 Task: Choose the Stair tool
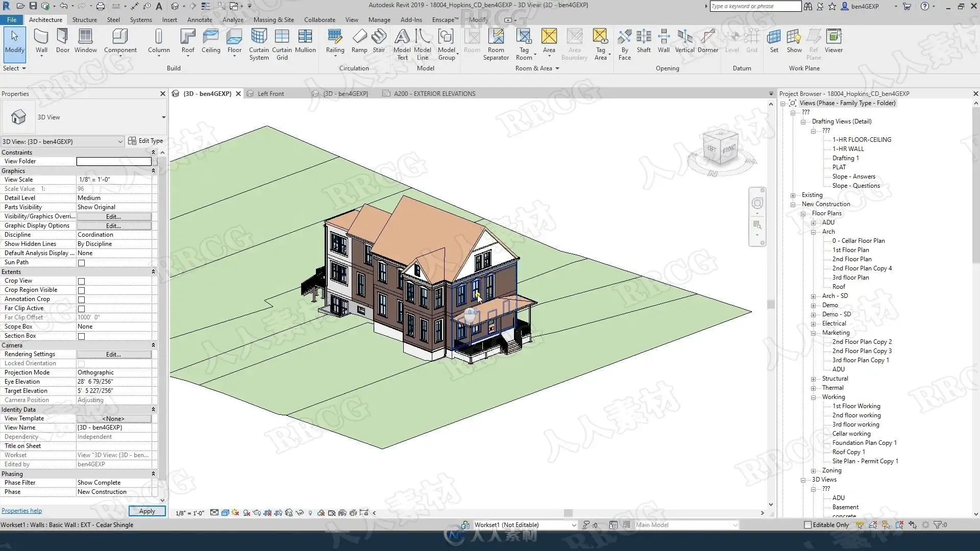click(x=379, y=41)
